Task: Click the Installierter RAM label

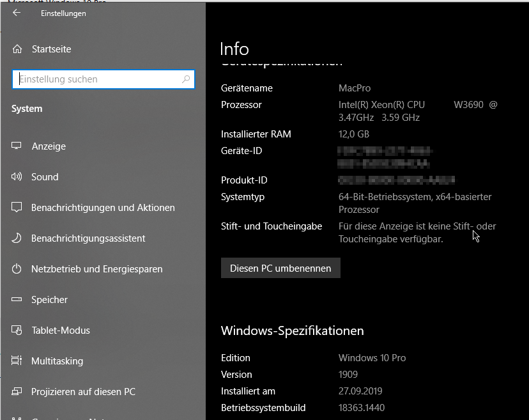Action: coord(256,134)
